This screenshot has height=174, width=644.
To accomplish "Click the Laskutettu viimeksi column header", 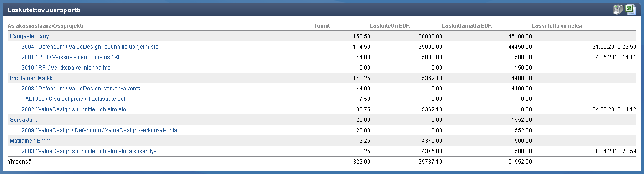I will click(557, 25).
